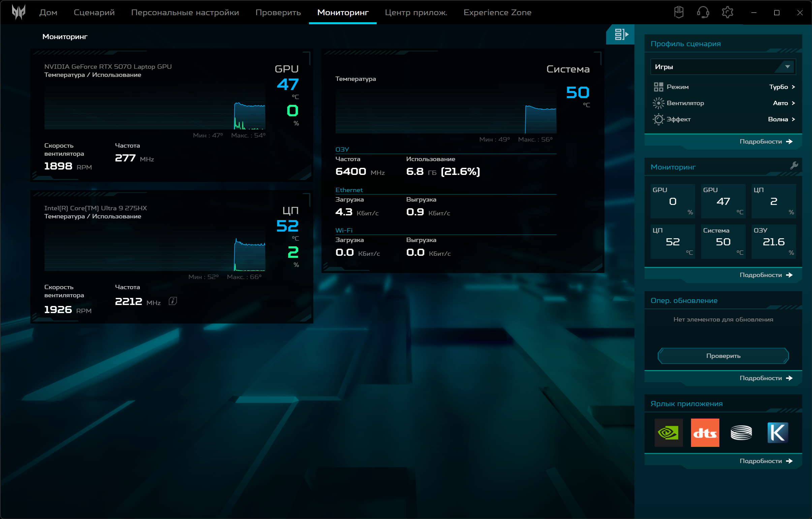Image resolution: width=812 pixels, height=519 pixels.
Task: Open the headset support icon
Action: point(703,12)
